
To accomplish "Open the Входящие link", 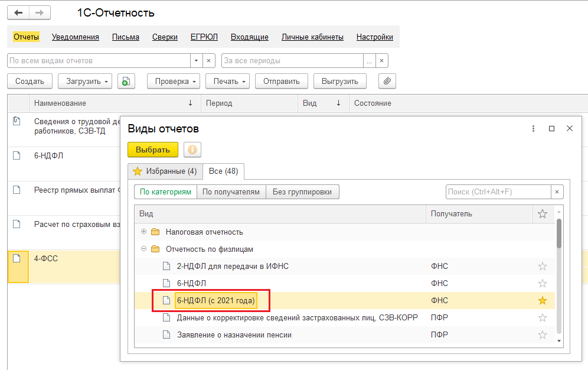I will 249,37.
